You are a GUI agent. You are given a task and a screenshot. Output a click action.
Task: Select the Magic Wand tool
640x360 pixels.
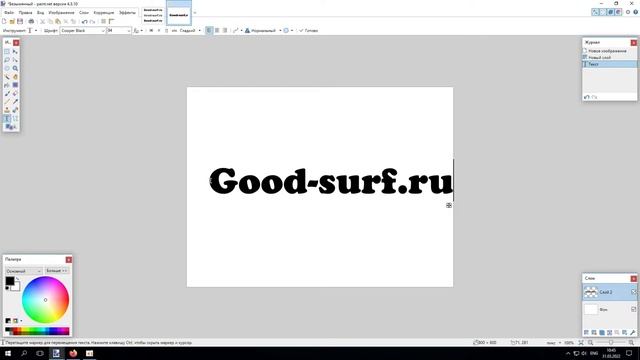tap(7, 77)
